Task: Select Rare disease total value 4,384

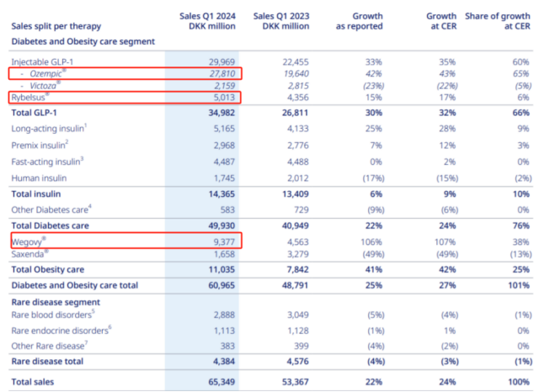Action: click(x=224, y=362)
